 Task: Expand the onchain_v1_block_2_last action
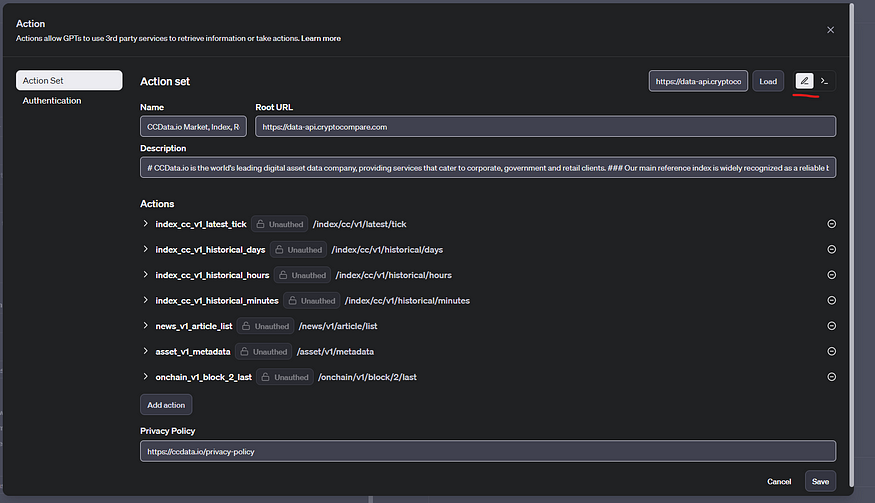(x=146, y=376)
